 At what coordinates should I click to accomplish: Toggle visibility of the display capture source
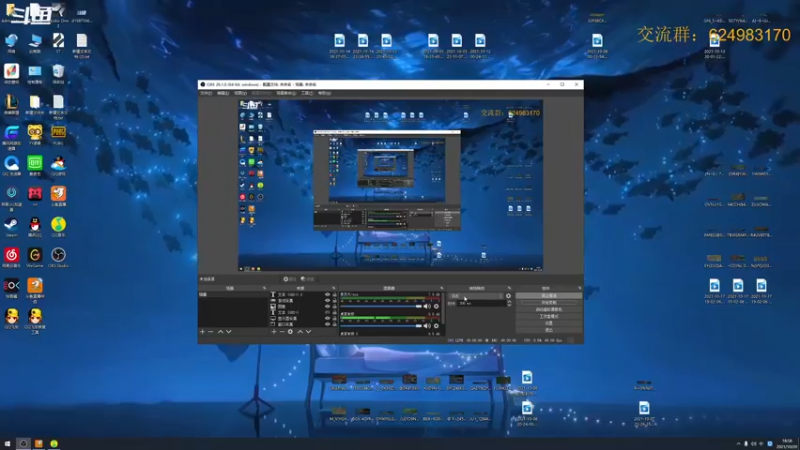point(328,318)
